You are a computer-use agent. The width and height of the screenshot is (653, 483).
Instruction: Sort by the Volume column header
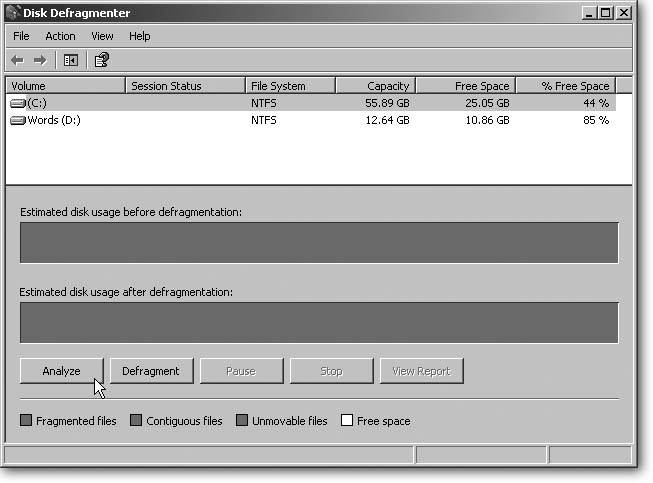(x=66, y=86)
